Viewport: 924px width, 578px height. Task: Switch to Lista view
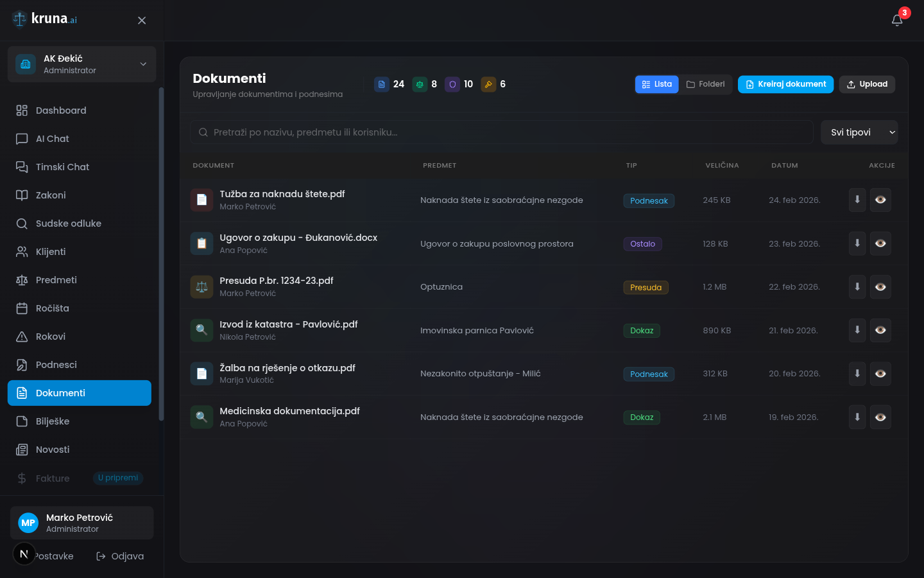[656, 84]
